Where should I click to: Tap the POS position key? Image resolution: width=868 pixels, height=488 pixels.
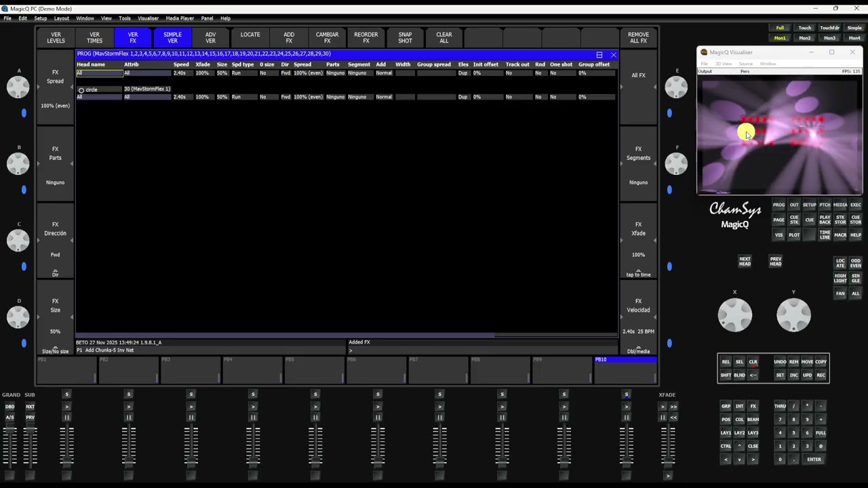pyautogui.click(x=726, y=420)
